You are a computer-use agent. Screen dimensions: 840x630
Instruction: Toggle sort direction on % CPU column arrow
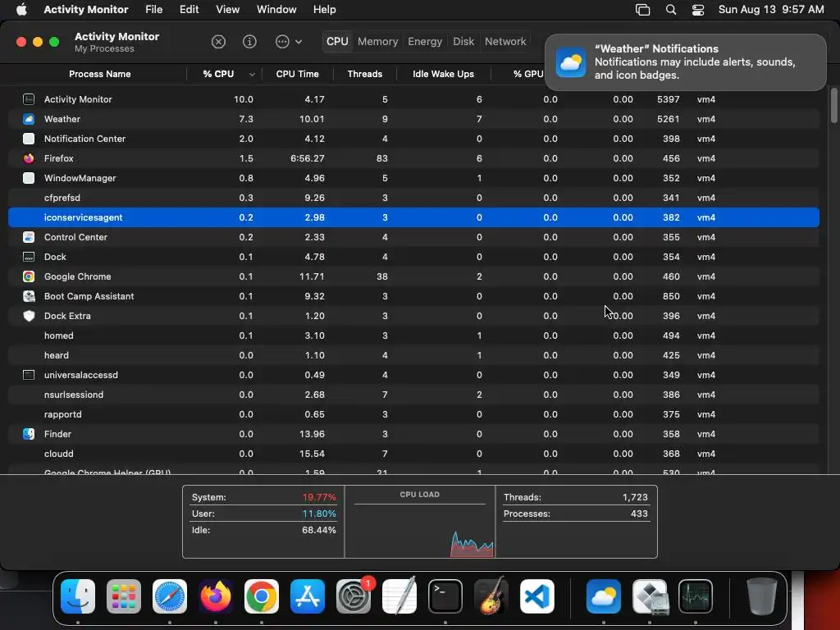point(252,75)
